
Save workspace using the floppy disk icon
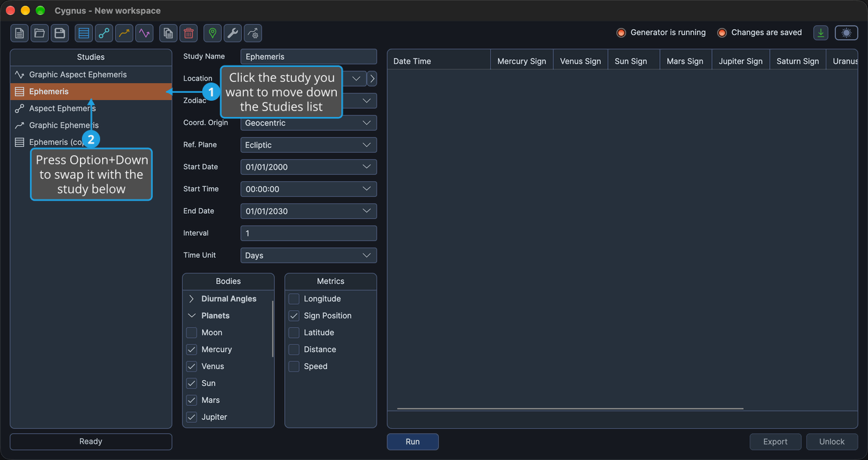click(60, 33)
